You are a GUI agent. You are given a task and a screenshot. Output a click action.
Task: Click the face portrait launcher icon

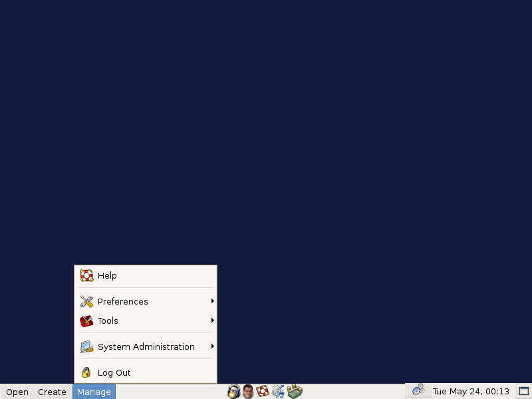pos(248,392)
